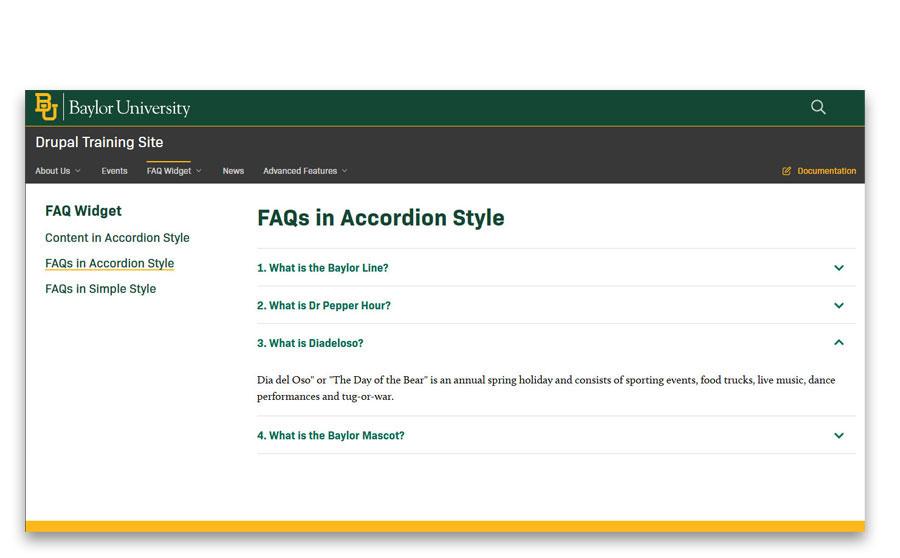Open the Advanced Features dropdown arrow

tap(344, 171)
